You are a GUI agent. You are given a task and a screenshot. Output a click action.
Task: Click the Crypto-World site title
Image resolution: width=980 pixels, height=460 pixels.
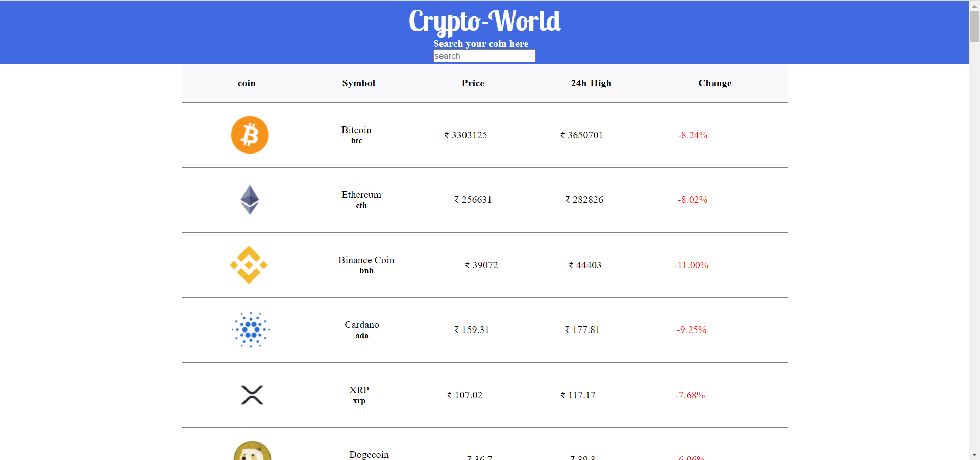[484, 21]
